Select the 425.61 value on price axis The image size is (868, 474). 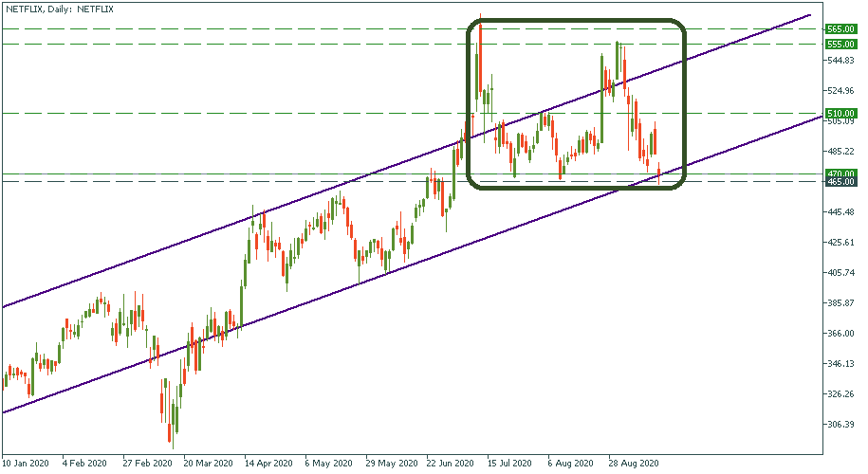[x=840, y=243]
